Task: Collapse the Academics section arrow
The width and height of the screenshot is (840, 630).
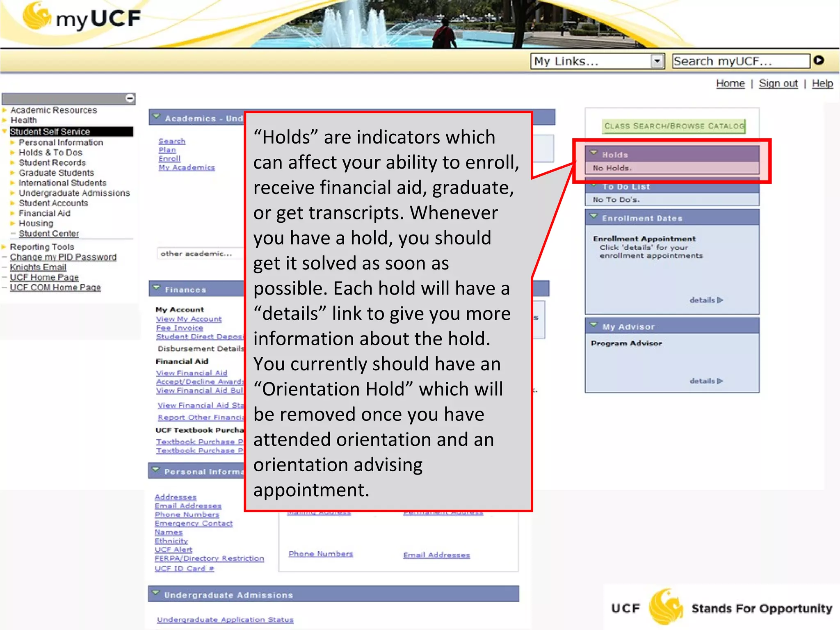Action: [156, 117]
